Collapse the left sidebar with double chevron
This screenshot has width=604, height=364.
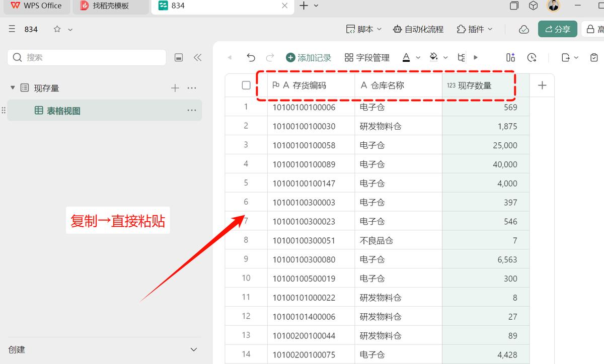click(197, 58)
